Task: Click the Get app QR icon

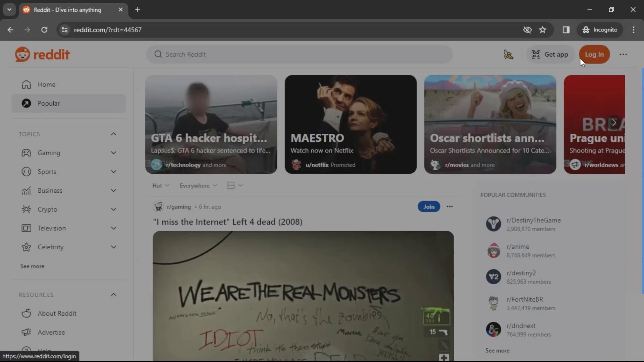Action: pos(536,54)
